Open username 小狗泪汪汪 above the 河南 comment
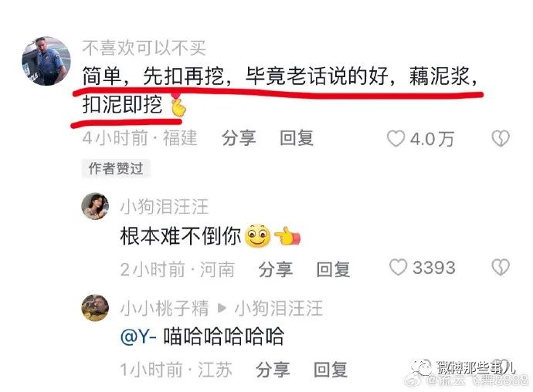The height and width of the screenshot is (392, 533). click(x=165, y=207)
